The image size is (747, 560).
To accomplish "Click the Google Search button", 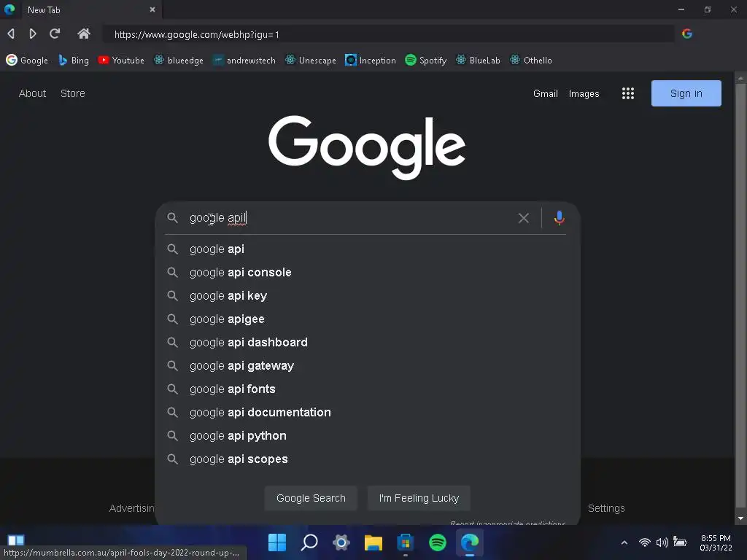I will click(x=311, y=498).
